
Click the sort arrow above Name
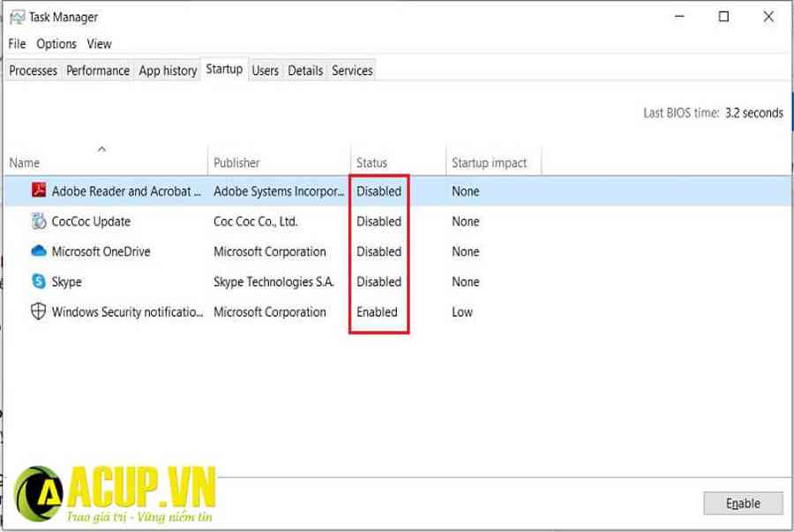tap(101, 149)
